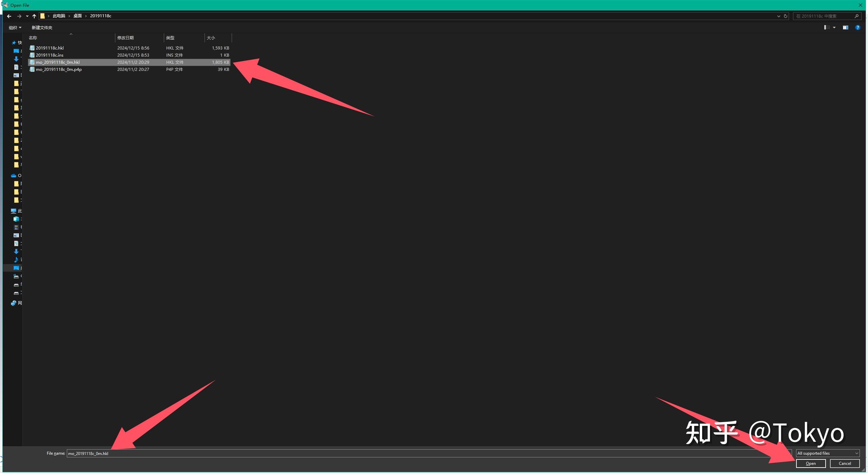Select the OneDrive cloud icon in sidebar
Viewport: 868px width, 473px height.
pyautogui.click(x=14, y=176)
